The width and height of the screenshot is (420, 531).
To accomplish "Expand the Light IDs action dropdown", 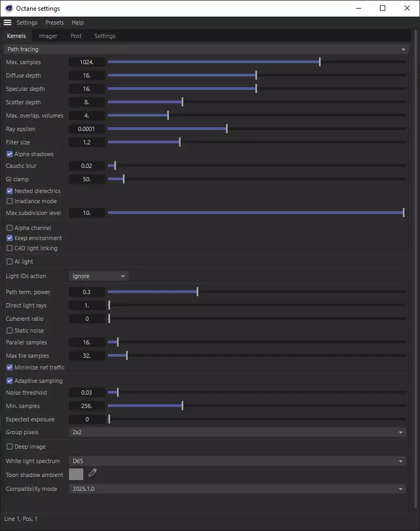I will tap(99, 276).
